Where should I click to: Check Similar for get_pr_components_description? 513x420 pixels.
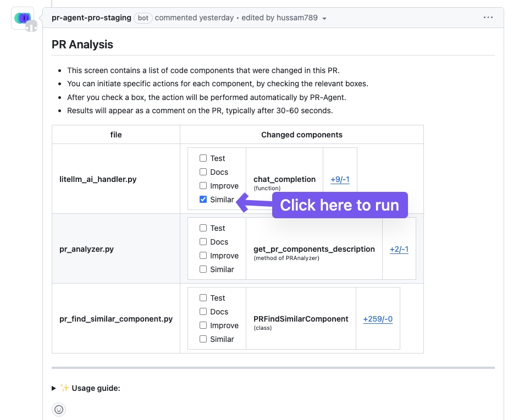(203, 269)
